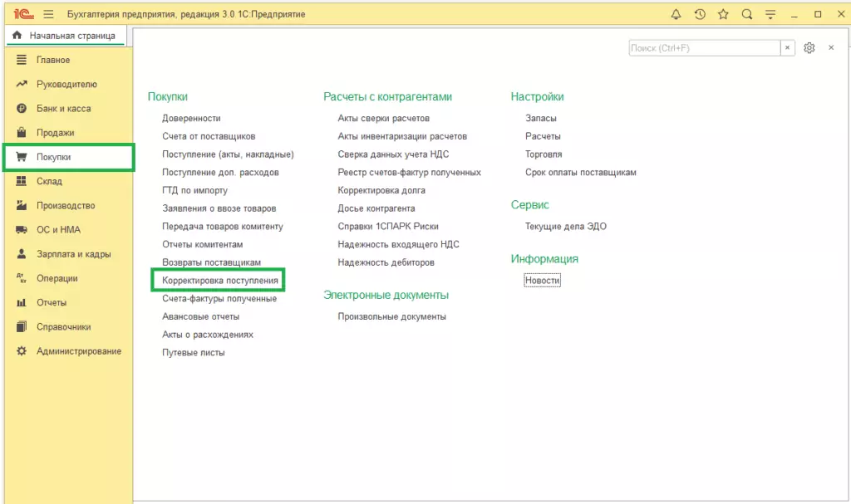Open the hamburger main menu icon

(x=48, y=15)
